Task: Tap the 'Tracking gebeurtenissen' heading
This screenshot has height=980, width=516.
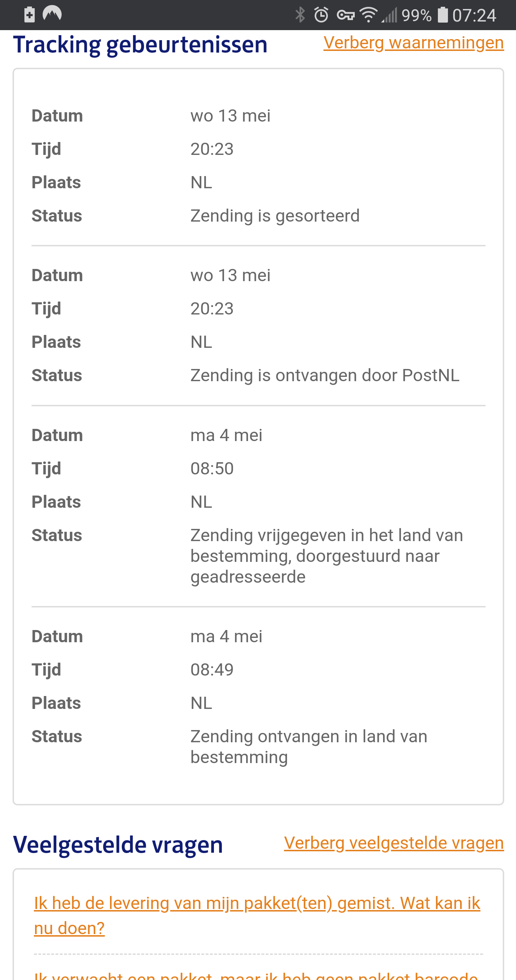Action: (x=140, y=44)
